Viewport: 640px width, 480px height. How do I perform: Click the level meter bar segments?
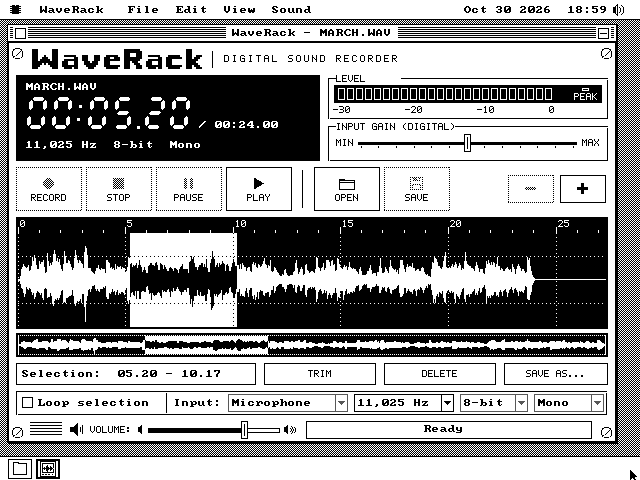445,94
